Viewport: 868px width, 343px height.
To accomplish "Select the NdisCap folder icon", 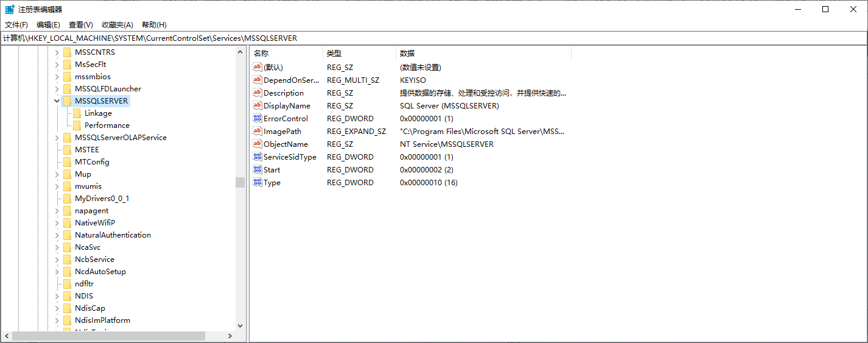I will click(67, 308).
